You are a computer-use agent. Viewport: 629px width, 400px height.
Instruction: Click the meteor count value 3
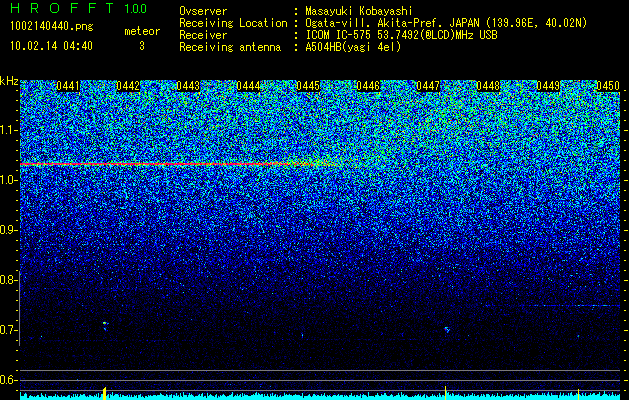point(142,46)
